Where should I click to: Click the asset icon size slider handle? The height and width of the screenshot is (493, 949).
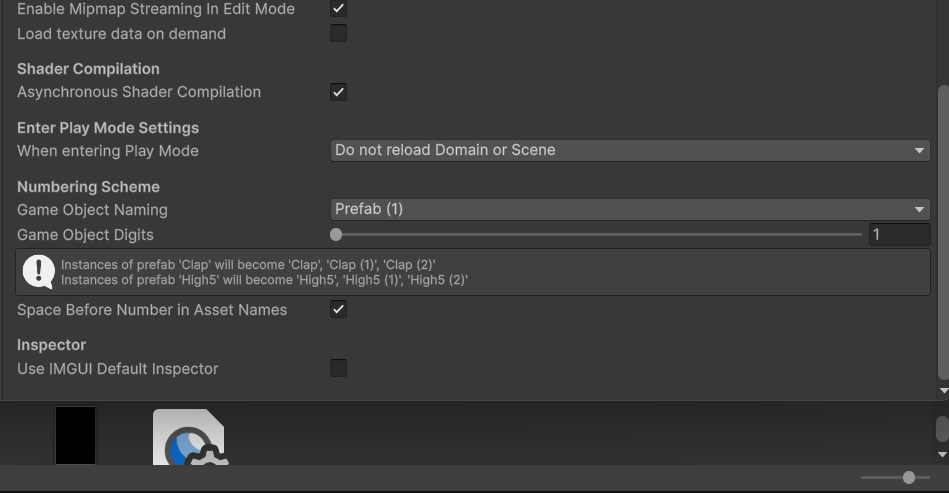[x=908, y=477]
